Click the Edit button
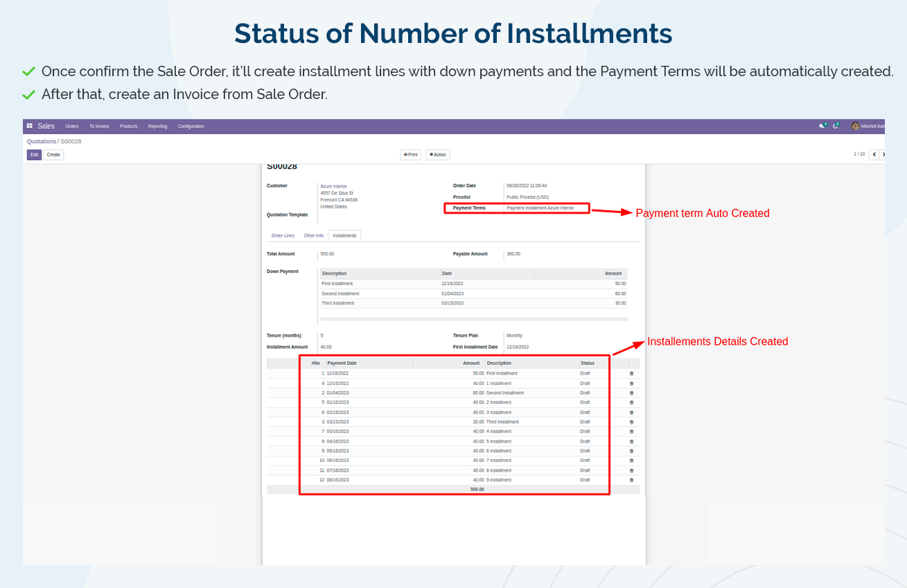Viewport: 907px width, 588px height. 34,154
